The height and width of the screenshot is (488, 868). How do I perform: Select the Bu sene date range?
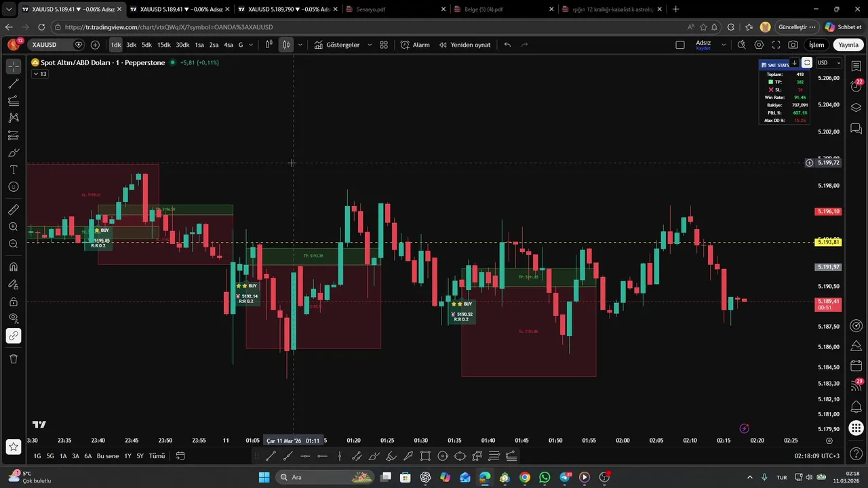pos(108,456)
